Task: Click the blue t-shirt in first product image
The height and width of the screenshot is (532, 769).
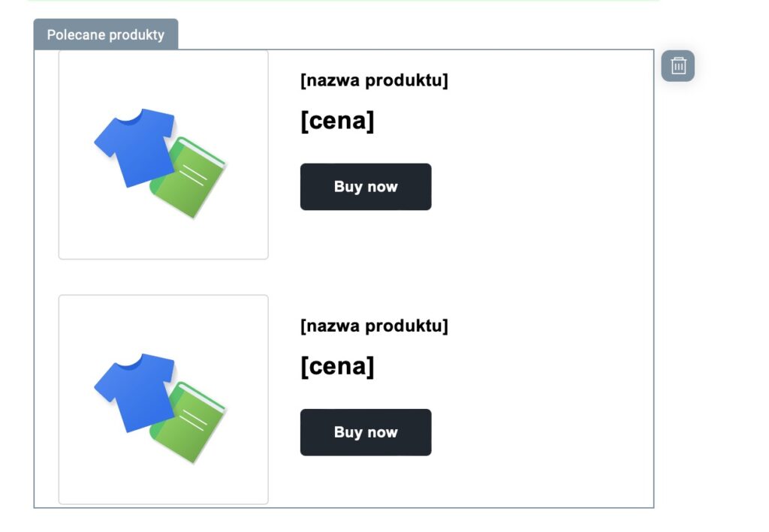Action: pyautogui.click(x=135, y=147)
